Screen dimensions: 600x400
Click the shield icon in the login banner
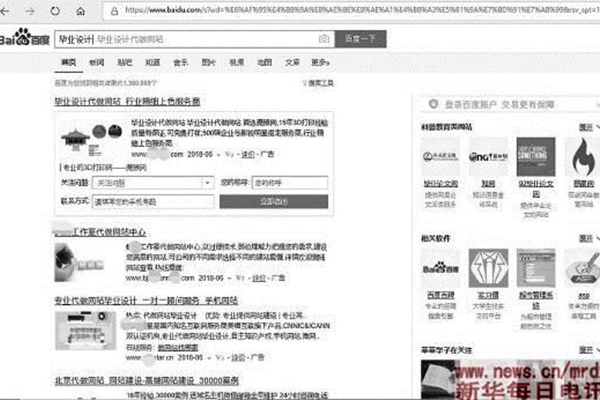(x=433, y=104)
